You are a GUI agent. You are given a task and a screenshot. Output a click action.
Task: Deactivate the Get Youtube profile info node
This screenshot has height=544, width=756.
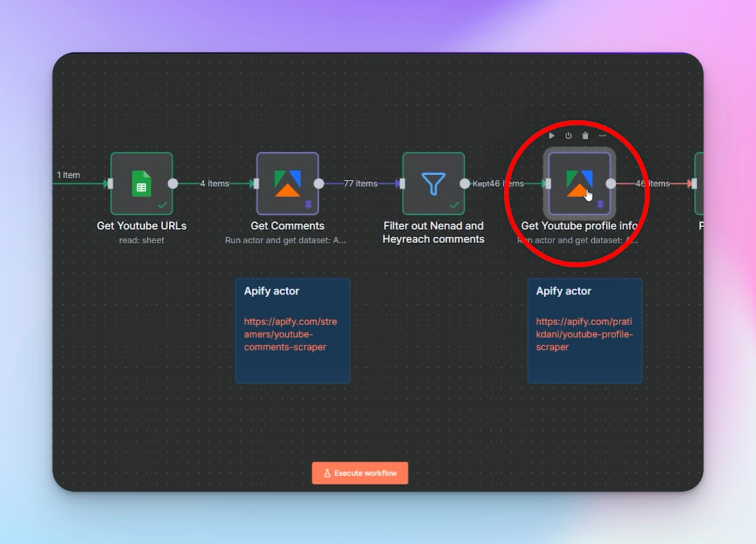point(569,135)
